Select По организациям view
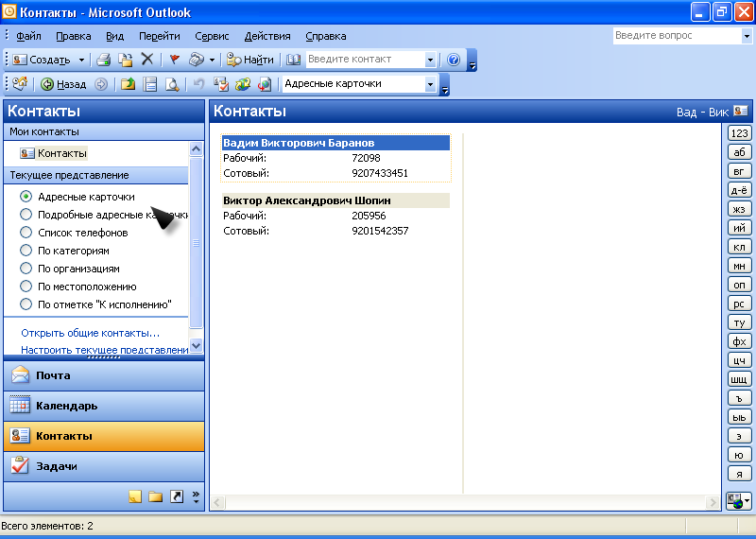 point(26,269)
